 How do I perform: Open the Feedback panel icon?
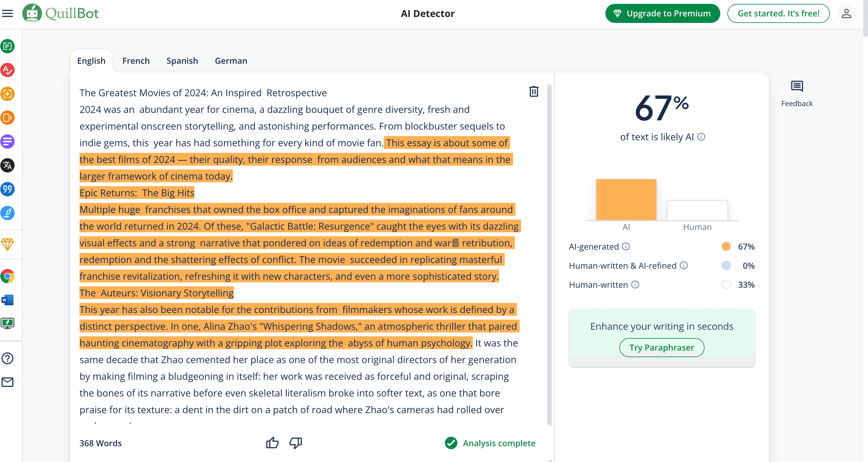(x=797, y=87)
